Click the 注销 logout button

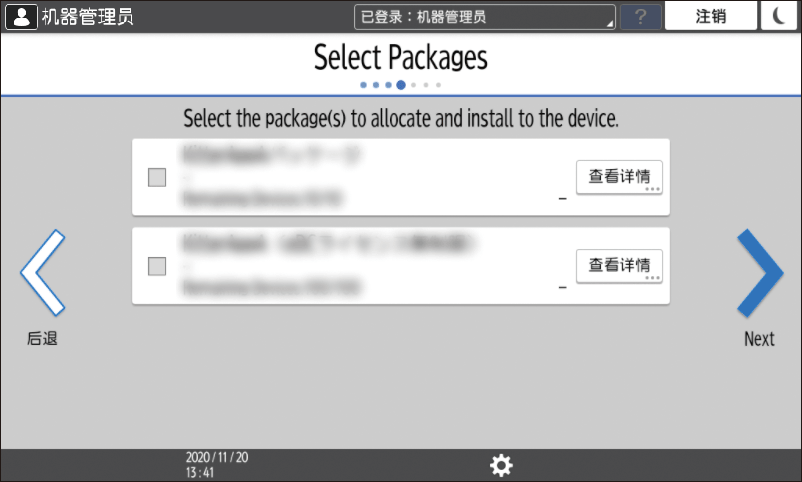point(710,16)
